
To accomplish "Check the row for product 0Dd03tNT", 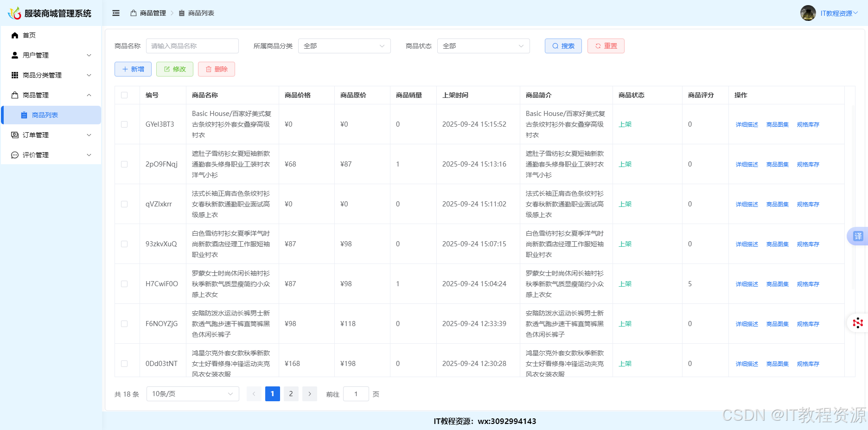I will point(124,364).
